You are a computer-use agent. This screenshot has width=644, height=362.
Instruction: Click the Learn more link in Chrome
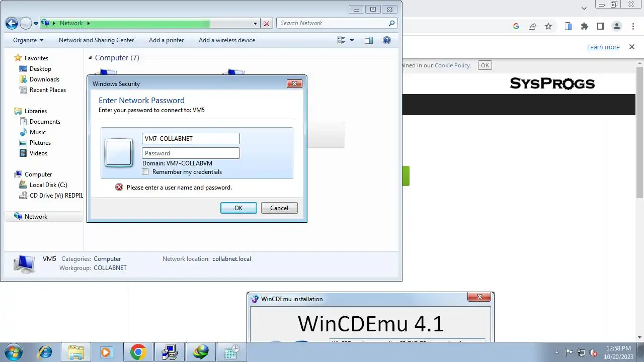[x=603, y=47]
